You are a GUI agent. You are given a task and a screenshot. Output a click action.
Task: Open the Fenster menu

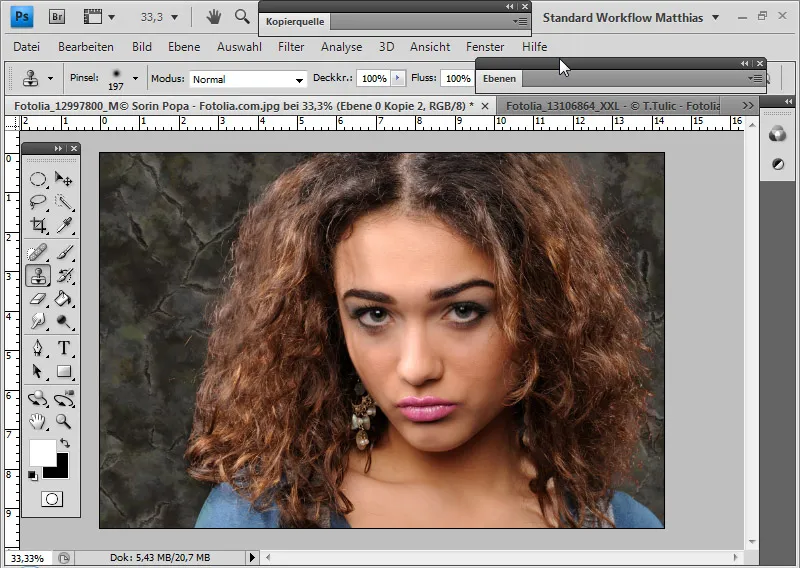[x=485, y=47]
